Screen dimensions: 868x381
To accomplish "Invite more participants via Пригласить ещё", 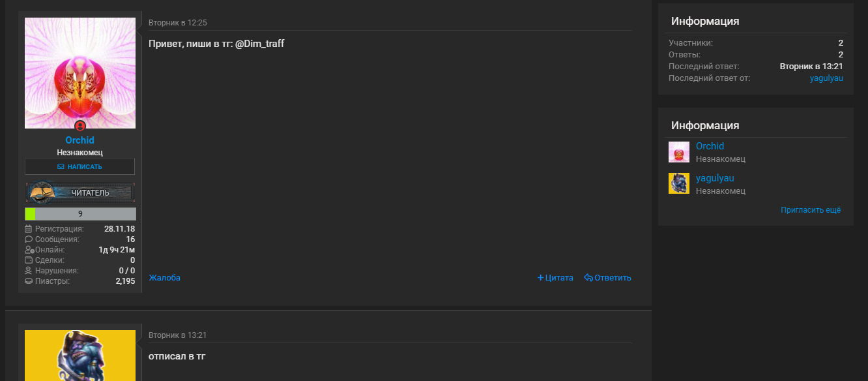I will [x=811, y=210].
